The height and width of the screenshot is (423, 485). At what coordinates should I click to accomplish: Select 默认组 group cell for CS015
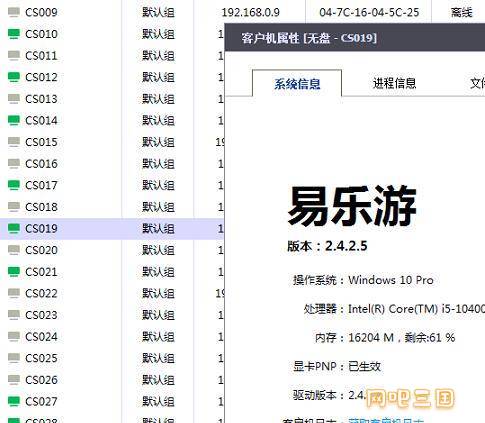point(158,142)
